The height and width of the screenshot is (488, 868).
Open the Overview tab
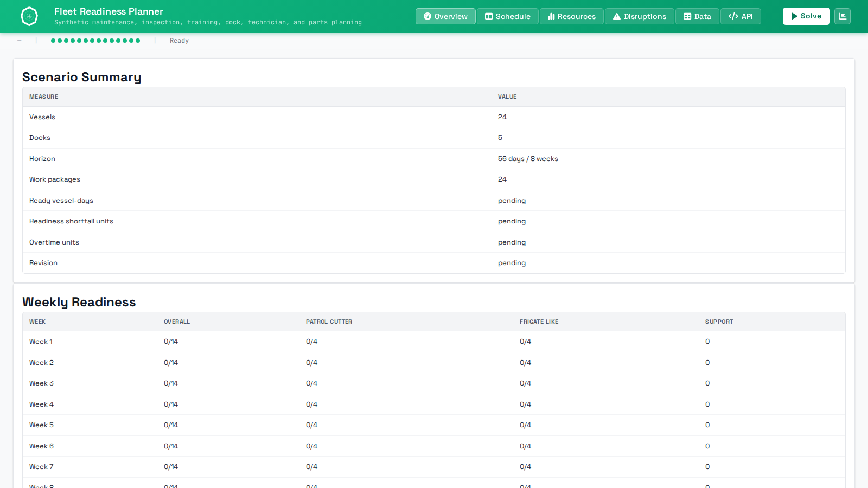tap(445, 16)
